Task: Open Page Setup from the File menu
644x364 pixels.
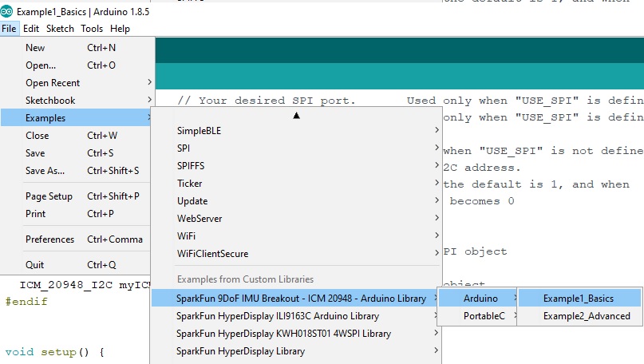Action: click(x=76, y=196)
